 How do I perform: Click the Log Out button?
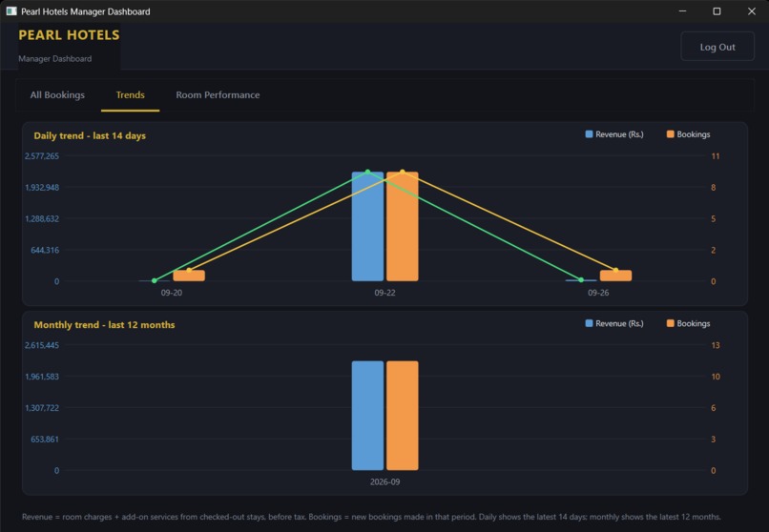pos(717,47)
